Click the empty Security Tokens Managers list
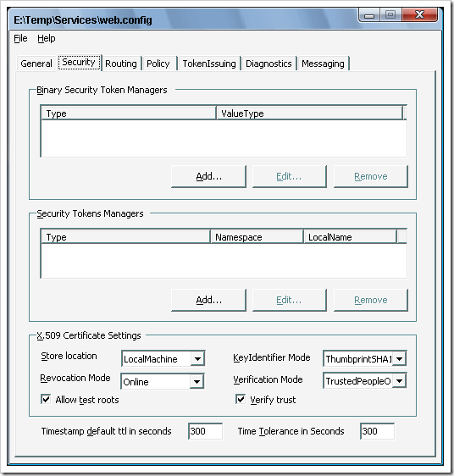Image resolution: width=454 pixels, height=476 pixels. click(224, 261)
